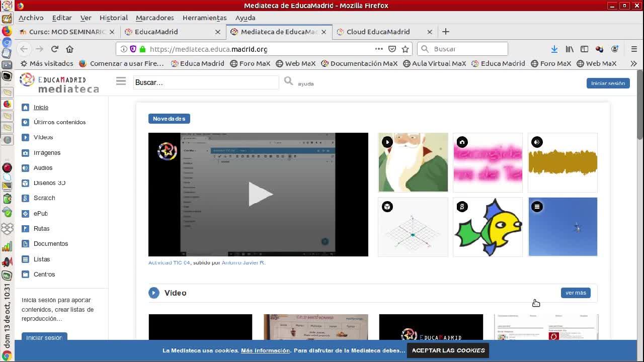Open Audios in the sidebar

point(43,168)
